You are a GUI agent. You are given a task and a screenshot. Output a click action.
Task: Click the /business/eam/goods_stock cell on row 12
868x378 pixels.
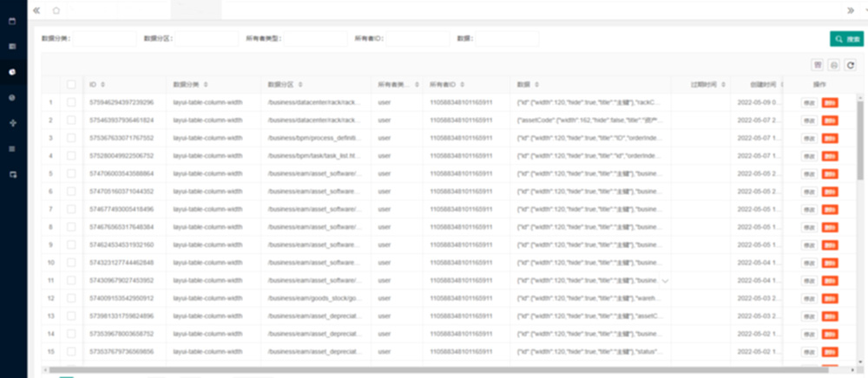point(315,298)
